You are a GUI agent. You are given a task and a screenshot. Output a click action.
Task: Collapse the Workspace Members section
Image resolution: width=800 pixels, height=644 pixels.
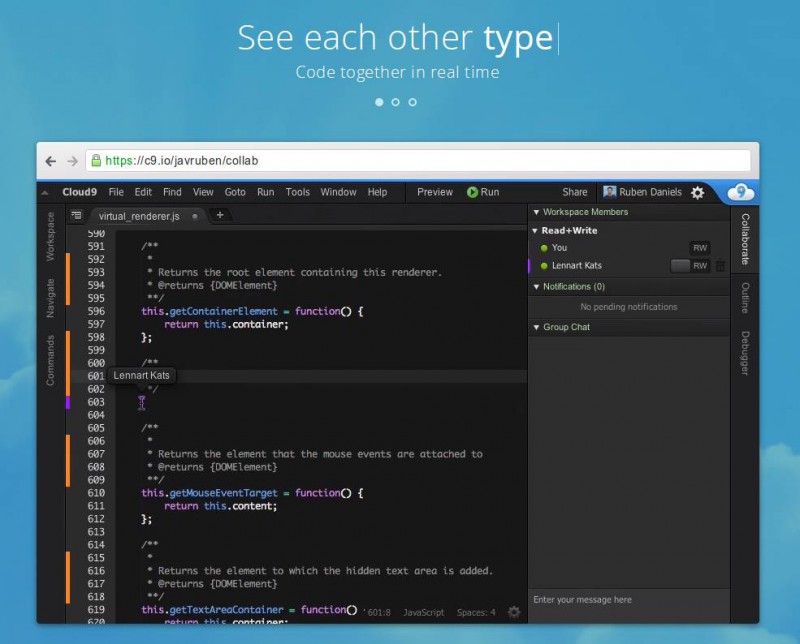pyautogui.click(x=536, y=212)
